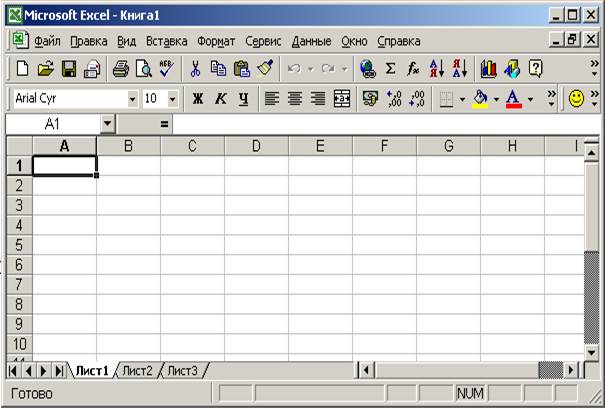Select column D header
This screenshot has height=409, width=605.
pyautogui.click(x=256, y=146)
